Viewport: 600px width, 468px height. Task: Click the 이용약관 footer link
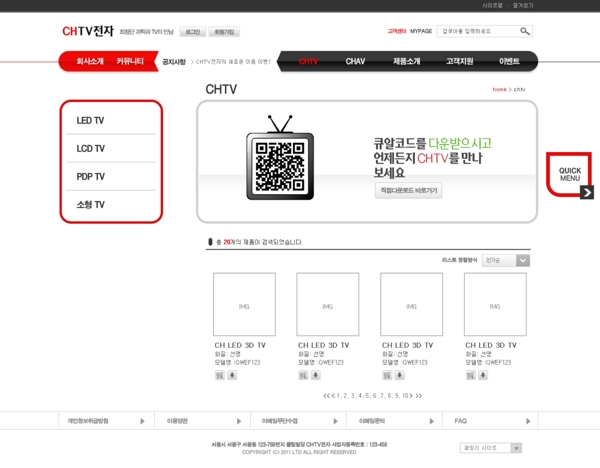click(177, 421)
